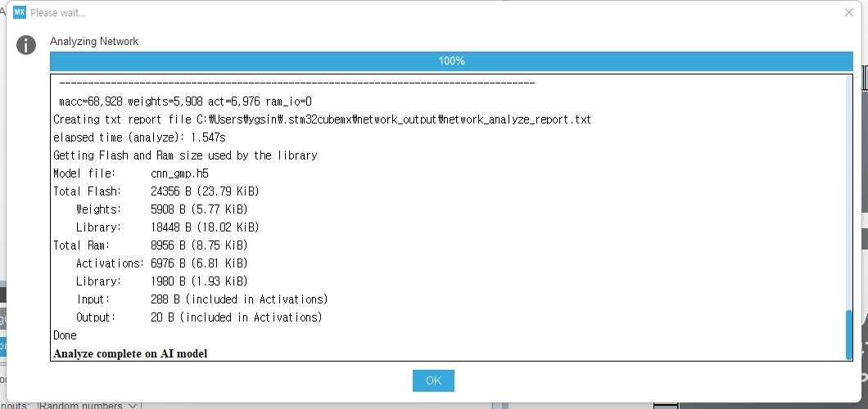Click the 100% progress bar
Image resolution: width=868 pixels, height=409 pixels.
tap(451, 61)
